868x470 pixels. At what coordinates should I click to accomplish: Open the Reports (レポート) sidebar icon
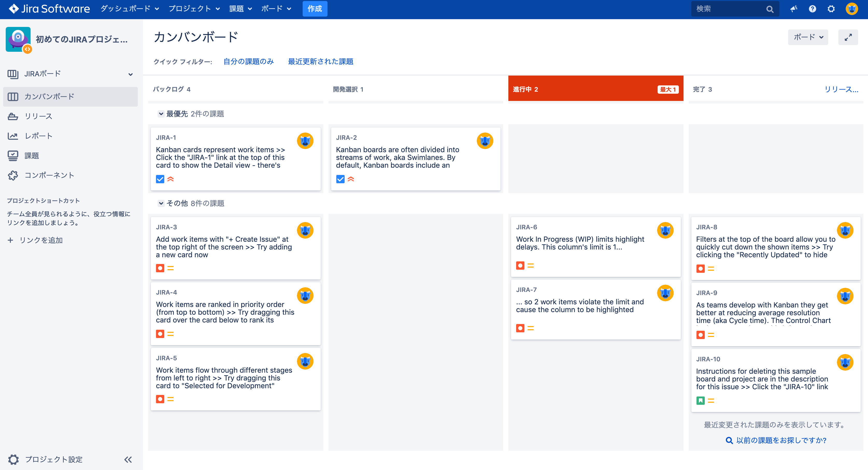(13, 136)
